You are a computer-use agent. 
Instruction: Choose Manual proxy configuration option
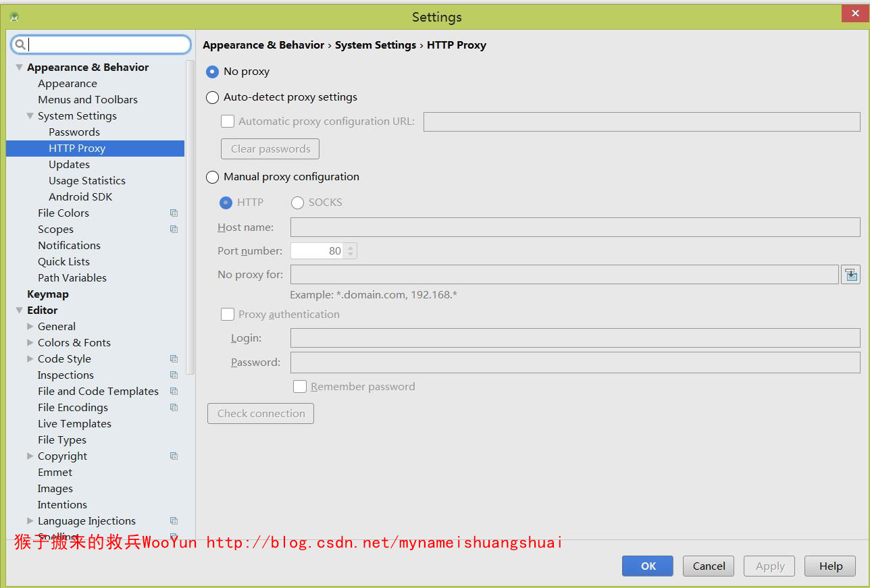click(x=212, y=177)
